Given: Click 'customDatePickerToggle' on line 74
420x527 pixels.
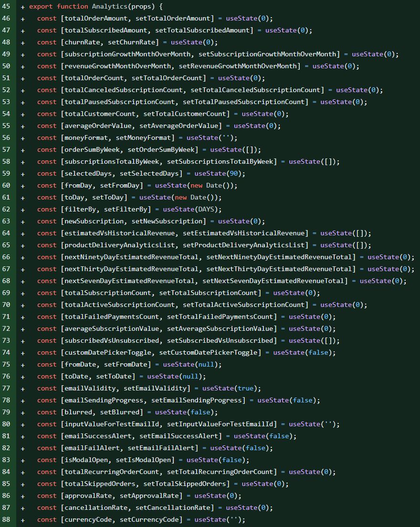Looking at the screenshot, I should pyautogui.click(x=108, y=353).
